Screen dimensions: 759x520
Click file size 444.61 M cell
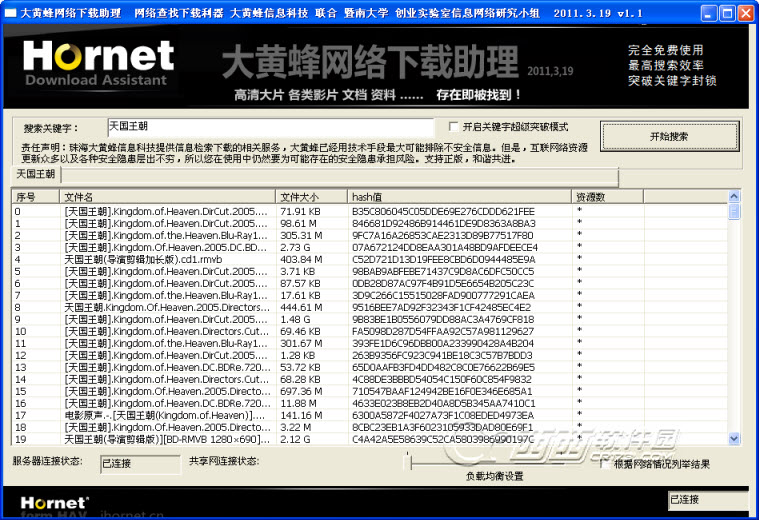(301, 307)
